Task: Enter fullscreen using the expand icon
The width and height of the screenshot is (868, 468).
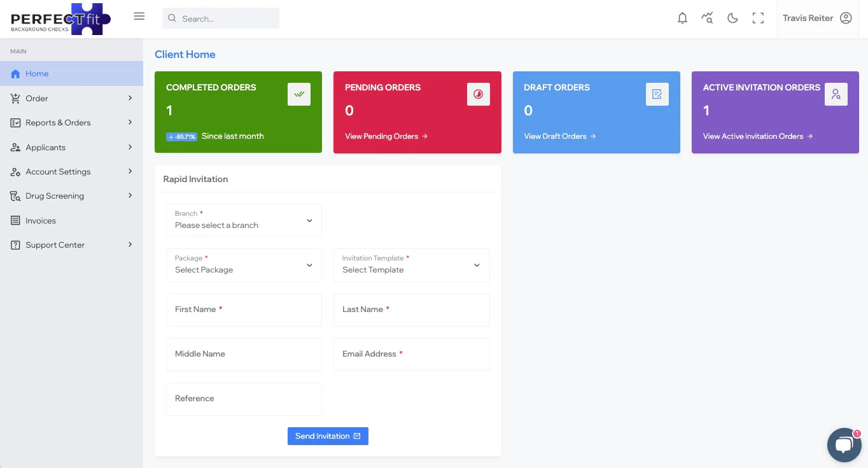Action: click(758, 18)
